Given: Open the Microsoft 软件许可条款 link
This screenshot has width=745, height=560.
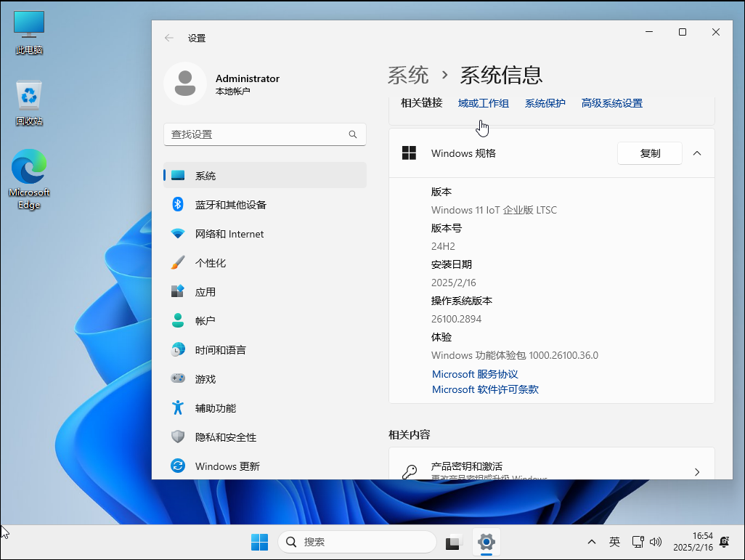Looking at the screenshot, I should coord(485,389).
